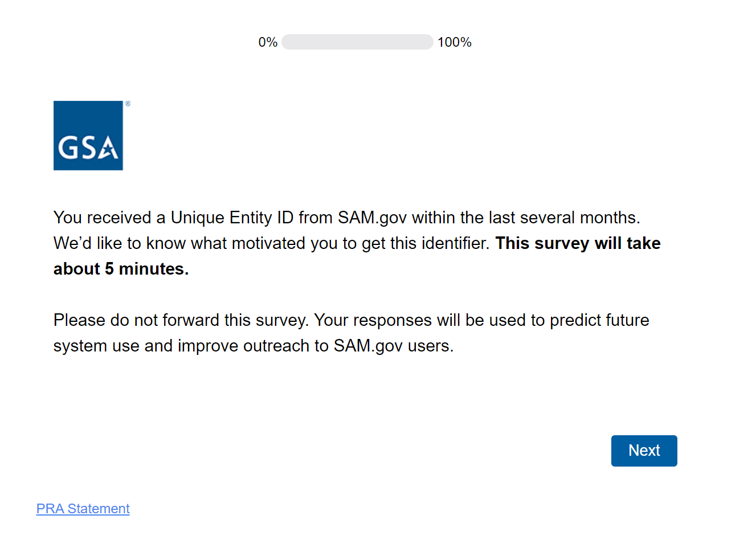Click the bold "This survey will take" text

[578, 243]
